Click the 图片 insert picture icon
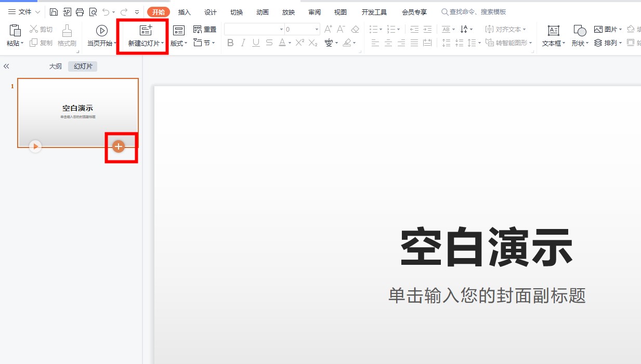 [607, 29]
